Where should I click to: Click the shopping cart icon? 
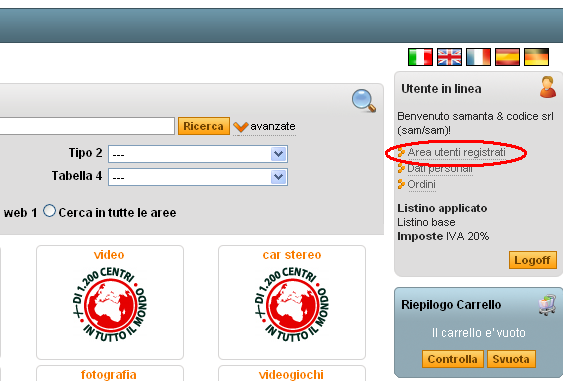click(547, 305)
